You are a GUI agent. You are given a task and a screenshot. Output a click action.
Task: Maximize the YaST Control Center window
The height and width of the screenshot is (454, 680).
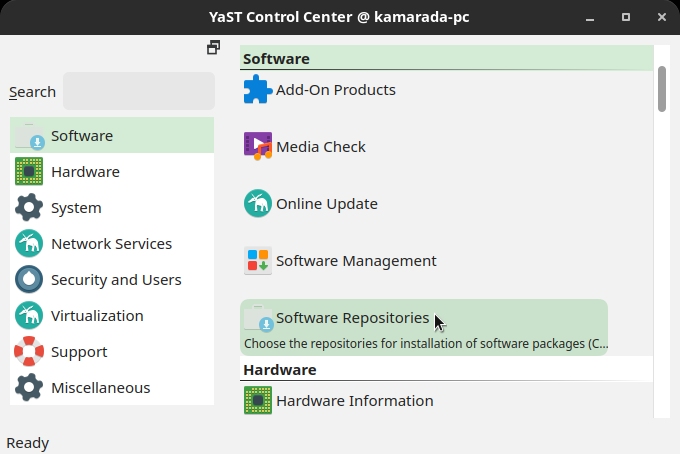point(625,17)
